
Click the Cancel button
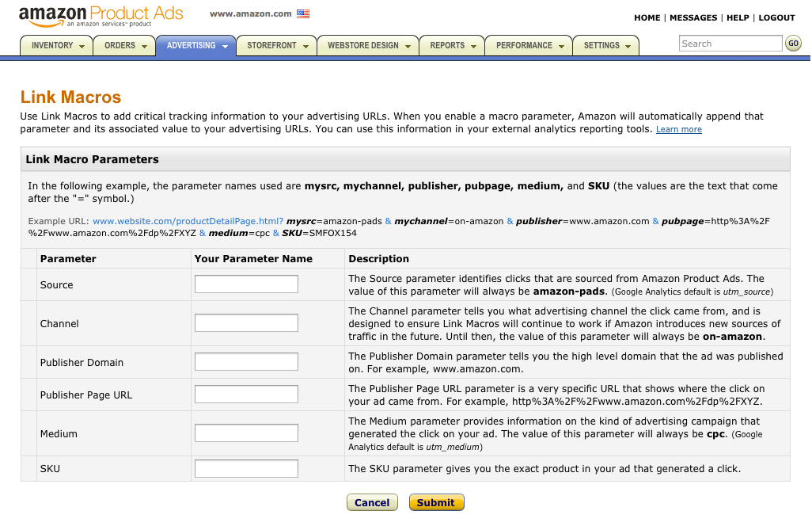[x=372, y=502]
